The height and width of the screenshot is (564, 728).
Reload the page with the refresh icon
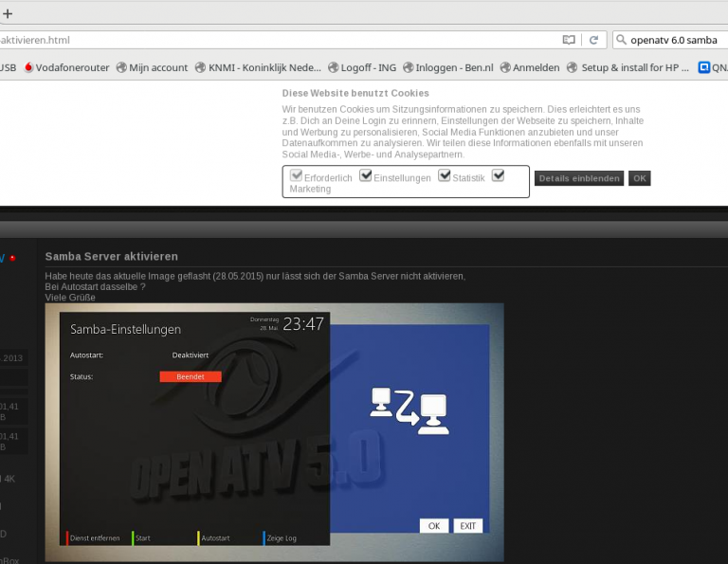pos(593,40)
